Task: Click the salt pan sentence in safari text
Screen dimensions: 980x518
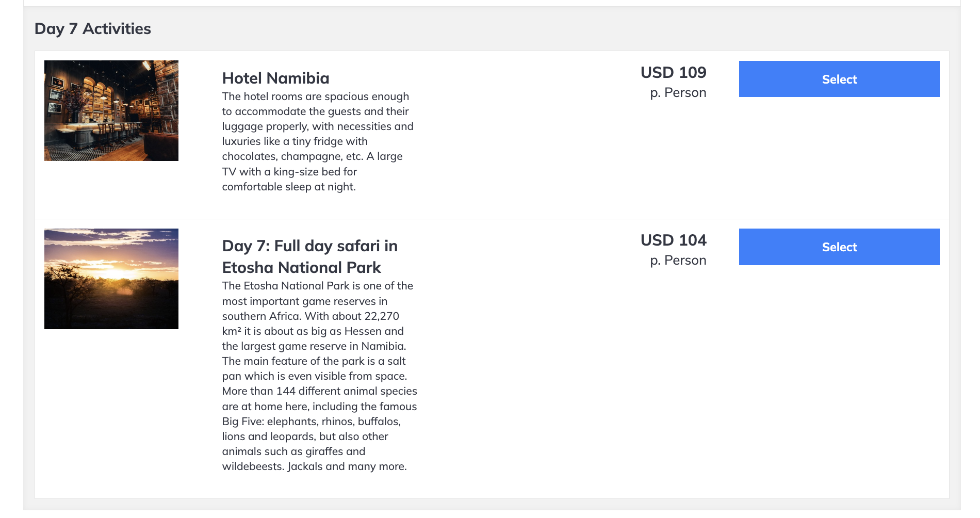Action: (314, 368)
